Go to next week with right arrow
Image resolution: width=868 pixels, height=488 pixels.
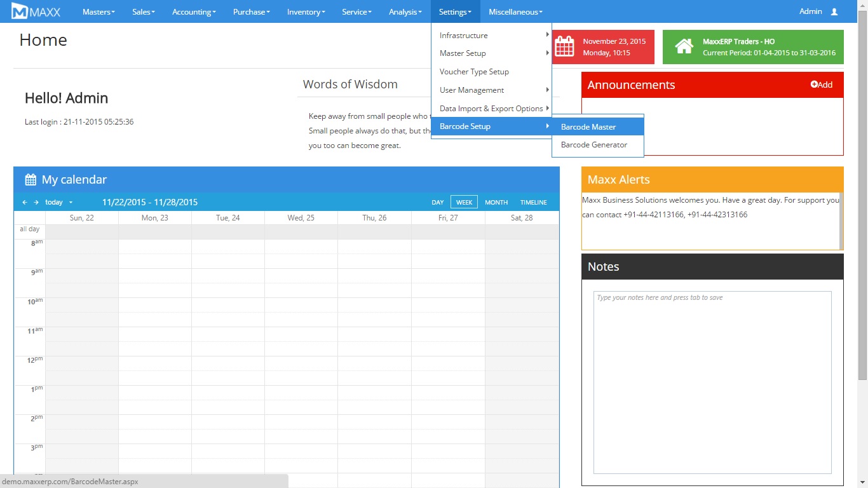(x=36, y=203)
